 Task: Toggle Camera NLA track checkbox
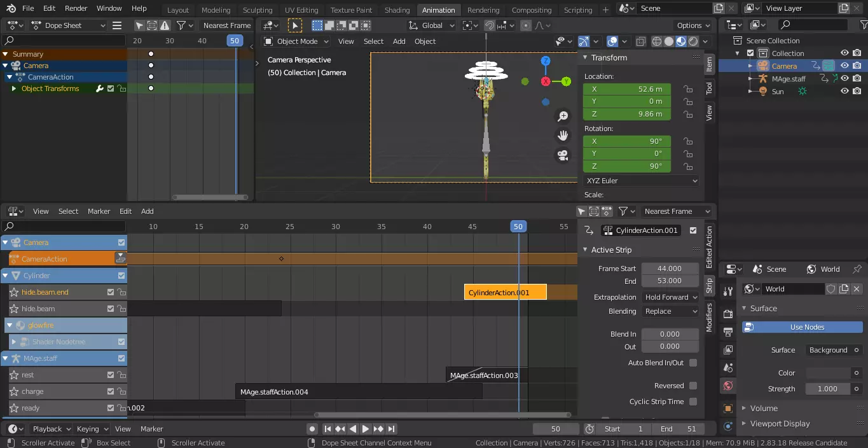pyautogui.click(x=121, y=242)
